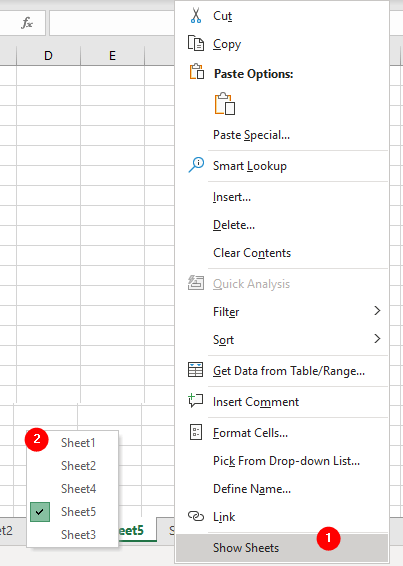Click the Cut scissors icon

click(x=196, y=16)
